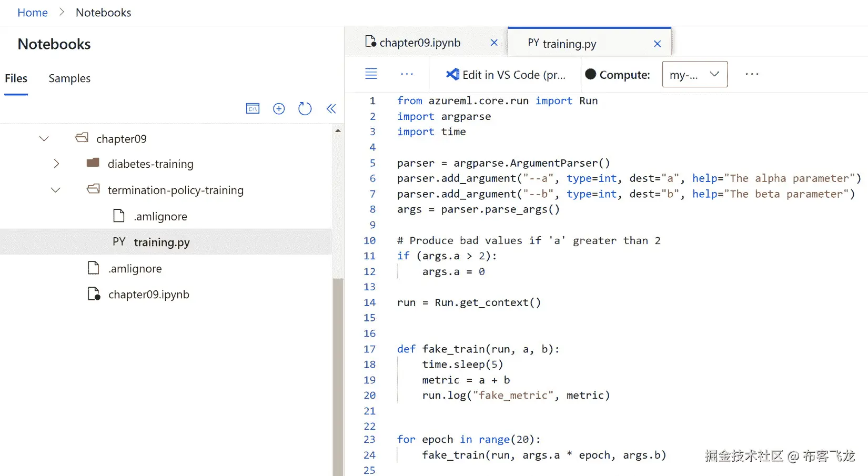
Task: Click Edit in VS Code button
Action: (506, 75)
